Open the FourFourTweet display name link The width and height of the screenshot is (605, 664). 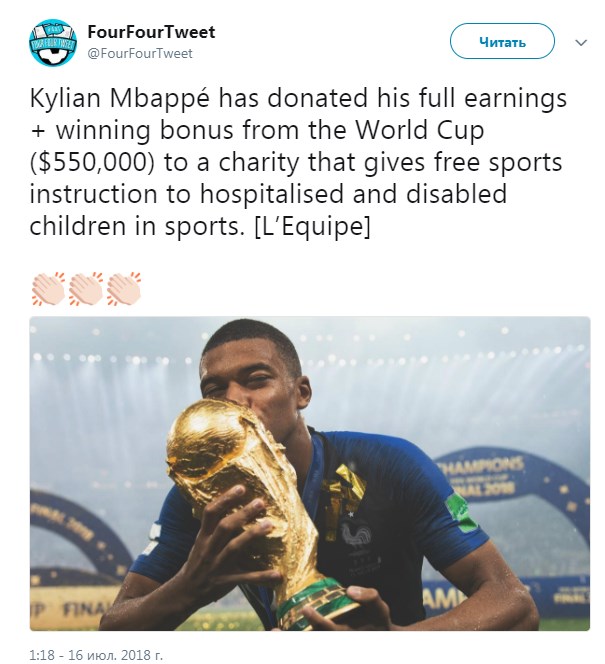151,32
